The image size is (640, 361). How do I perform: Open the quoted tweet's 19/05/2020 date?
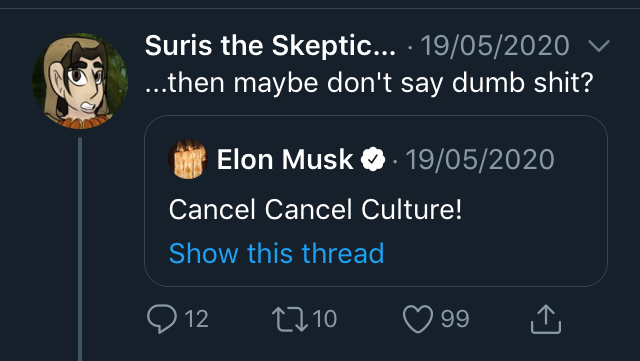coord(480,159)
